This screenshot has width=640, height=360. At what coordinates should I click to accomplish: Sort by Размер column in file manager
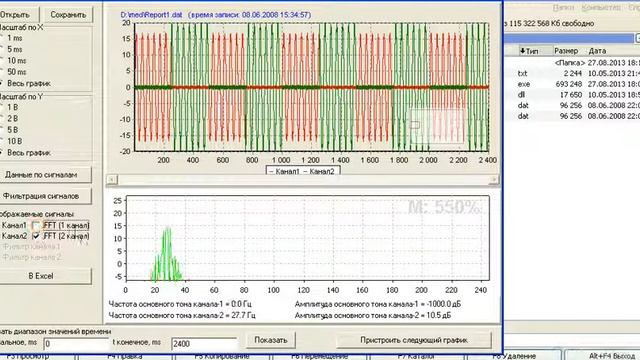click(x=566, y=51)
